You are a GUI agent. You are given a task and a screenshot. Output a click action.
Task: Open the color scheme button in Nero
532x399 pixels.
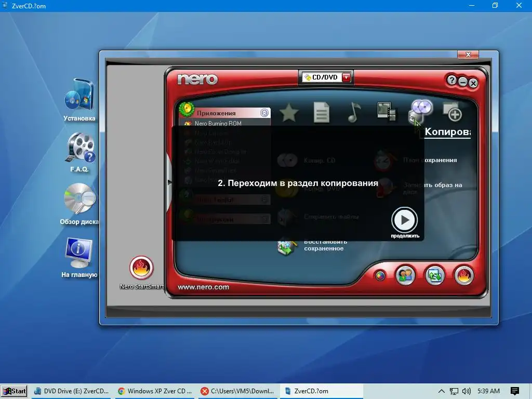(380, 275)
